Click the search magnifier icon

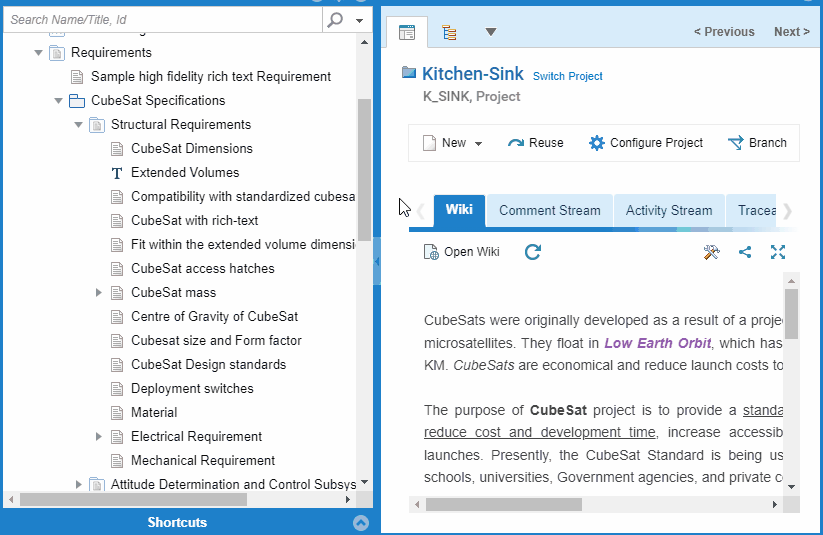[x=335, y=20]
